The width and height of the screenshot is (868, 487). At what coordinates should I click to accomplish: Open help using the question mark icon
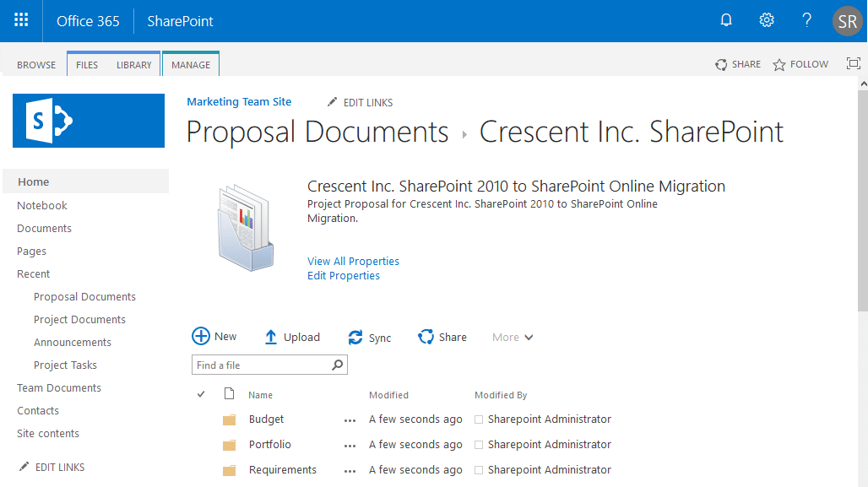click(806, 19)
